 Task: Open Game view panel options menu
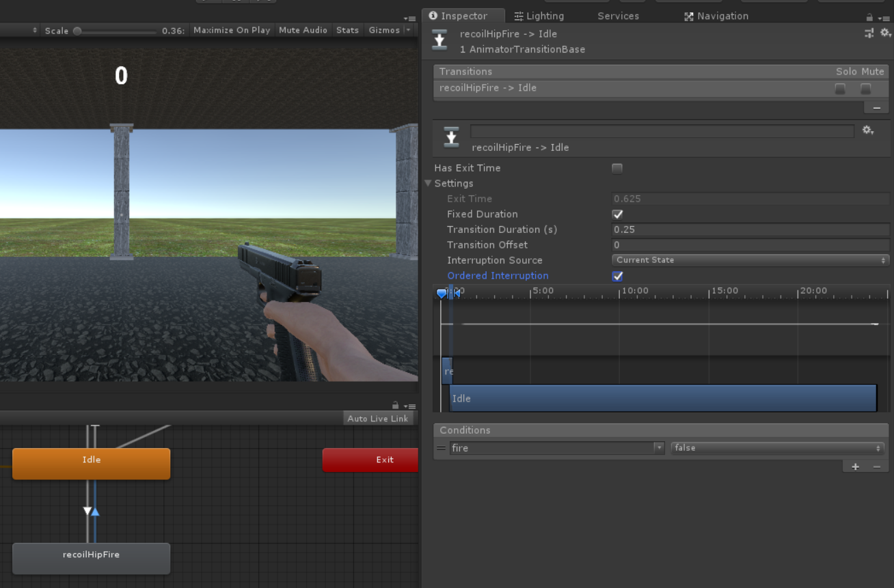click(x=409, y=18)
